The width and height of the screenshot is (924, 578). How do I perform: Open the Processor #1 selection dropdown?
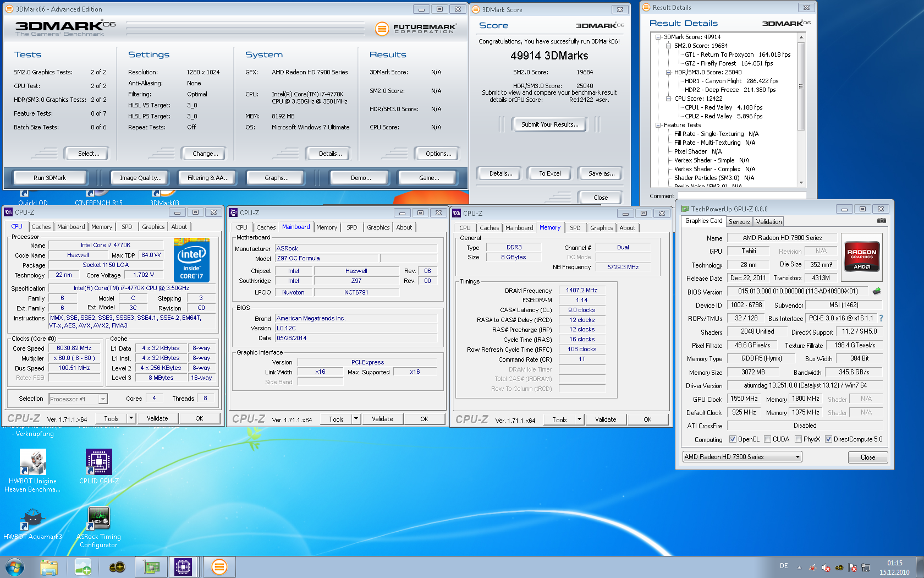click(78, 399)
